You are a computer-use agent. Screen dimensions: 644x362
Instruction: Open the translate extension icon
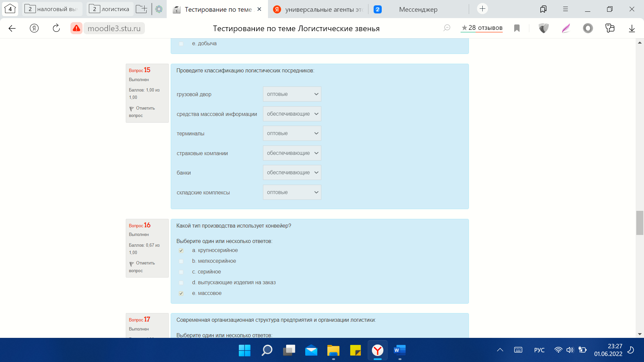click(610, 28)
